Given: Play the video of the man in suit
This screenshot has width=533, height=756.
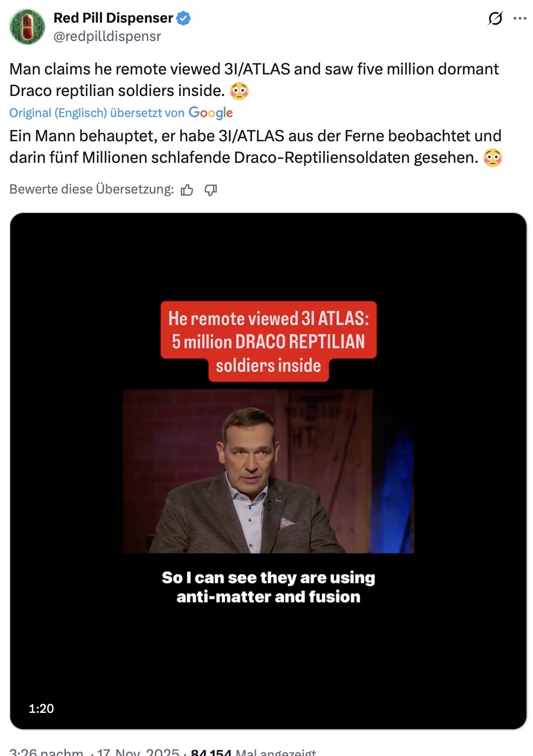Looking at the screenshot, I should tap(268, 471).
